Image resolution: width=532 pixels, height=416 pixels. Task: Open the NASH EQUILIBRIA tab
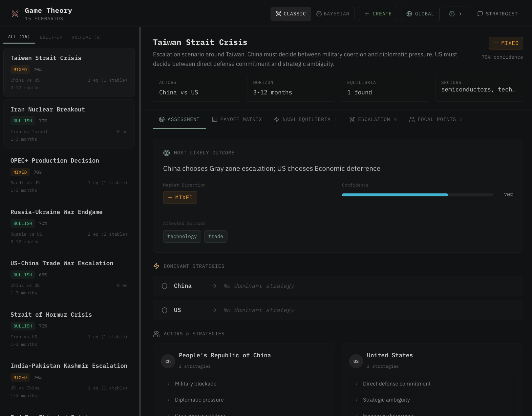pos(306,119)
